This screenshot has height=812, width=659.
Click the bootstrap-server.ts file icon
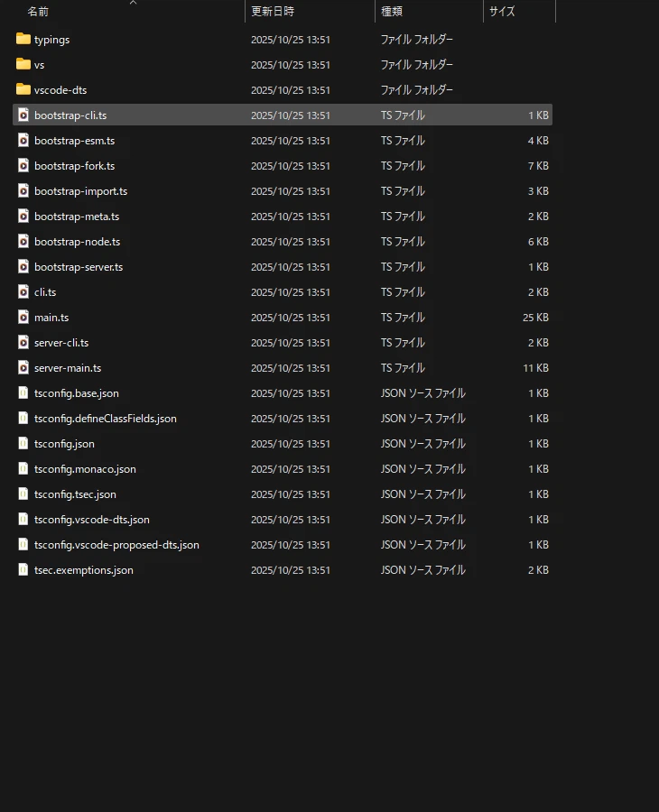coord(23,266)
